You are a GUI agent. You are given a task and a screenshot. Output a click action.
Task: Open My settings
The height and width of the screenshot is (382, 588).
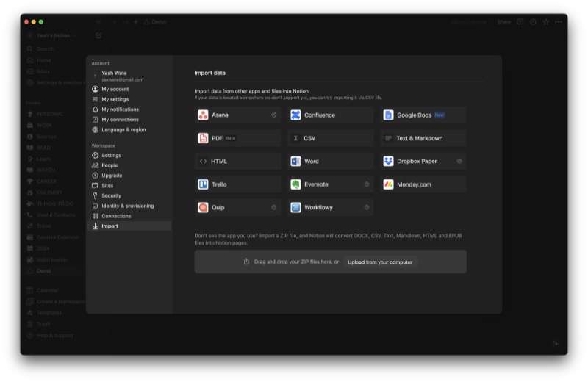(129, 99)
